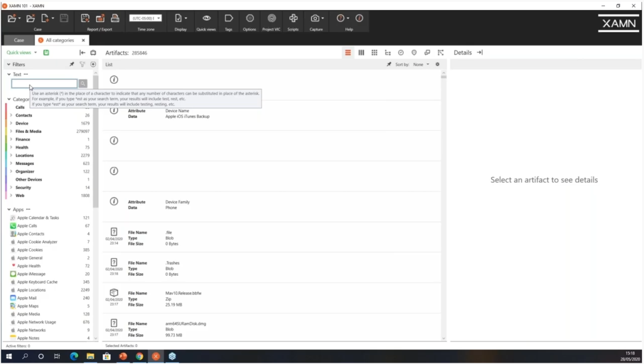Open the Tags tool
This screenshot has height=364, width=644.
[229, 18]
